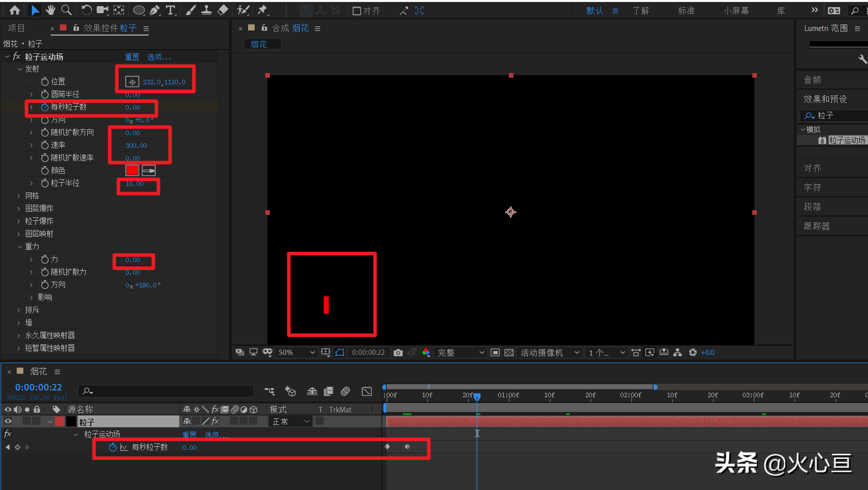868x490 pixels.
Task: Select the Ellipse shape tool
Action: (138, 10)
